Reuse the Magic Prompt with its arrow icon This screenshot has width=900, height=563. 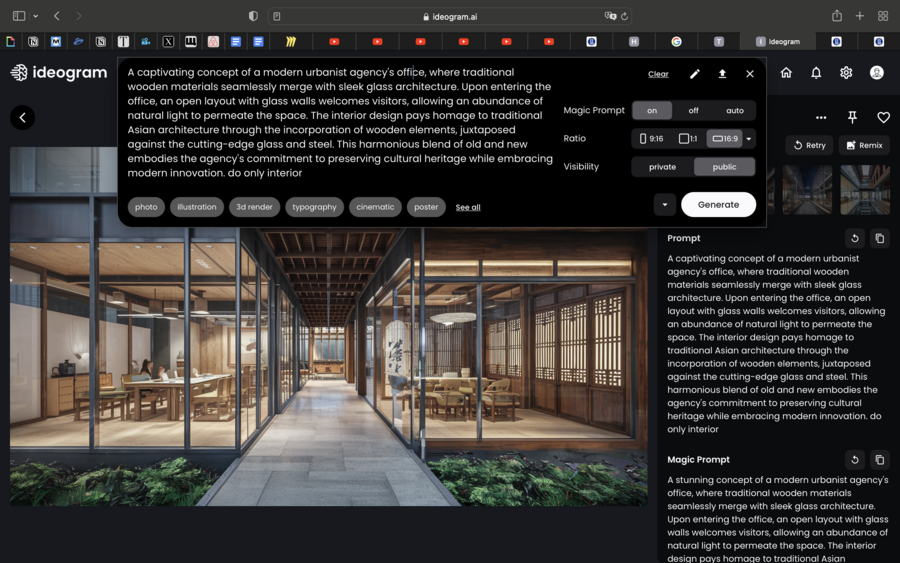pyautogui.click(x=855, y=460)
